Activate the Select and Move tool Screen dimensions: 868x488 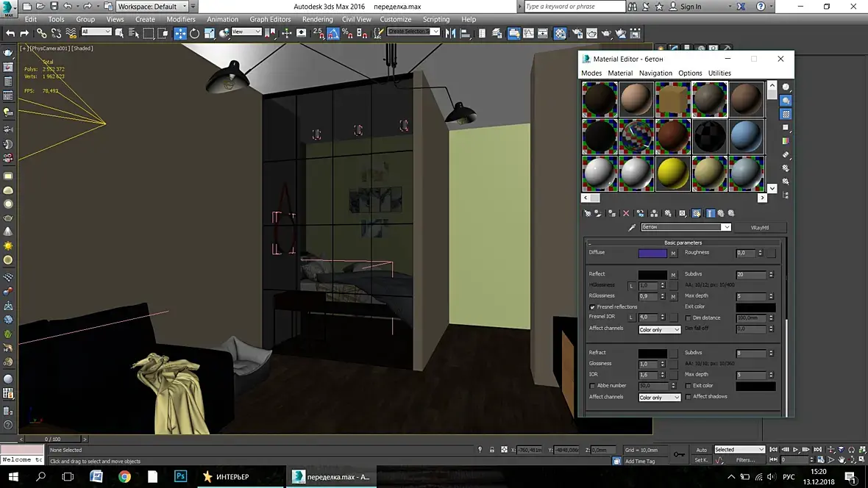(x=180, y=33)
